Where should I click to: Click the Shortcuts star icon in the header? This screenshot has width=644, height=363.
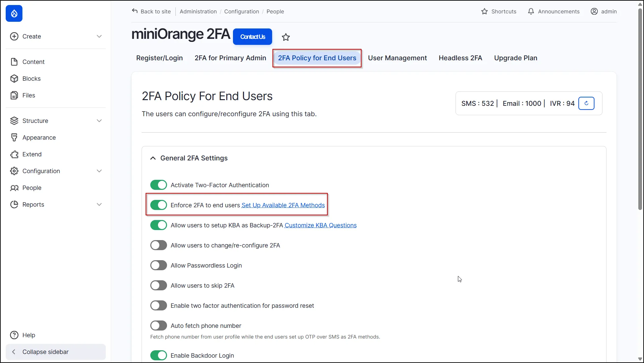tap(484, 11)
